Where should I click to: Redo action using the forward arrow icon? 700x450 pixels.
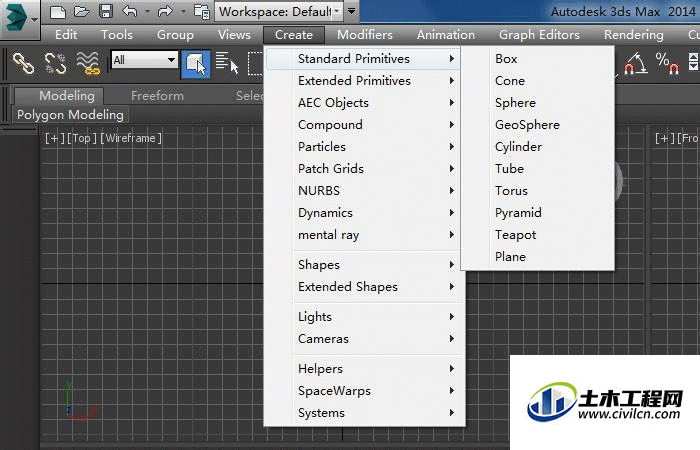tap(165, 11)
